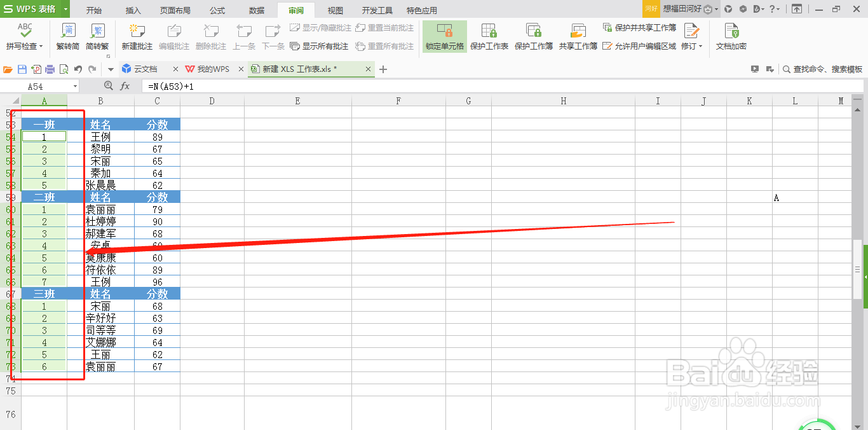Viewport: 868px width, 430px height.
Task: Close the 我的WPS tab
Action: click(x=240, y=69)
